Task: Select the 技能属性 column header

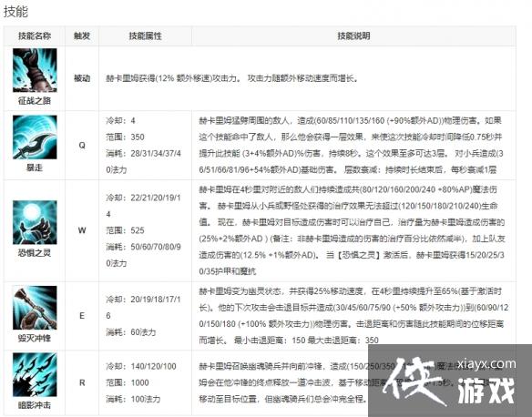Action: click(x=145, y=36)
